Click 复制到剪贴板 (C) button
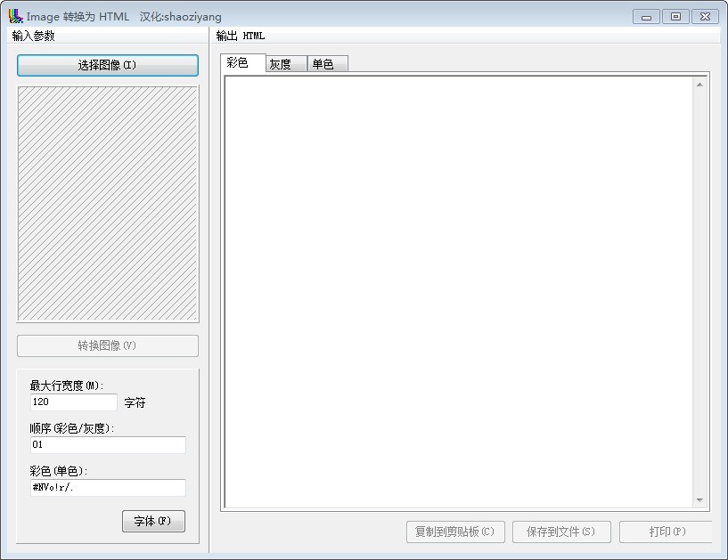The width and height of the screenshot is (728, 560). pos(455,532)
